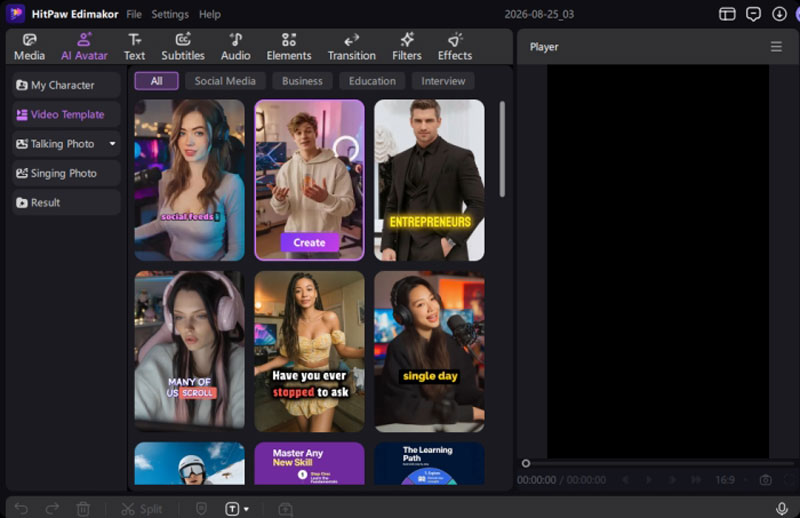The width and height of the screenshot is (800, 518).
Task: Open the Result folder
Action: pos(66,203)
